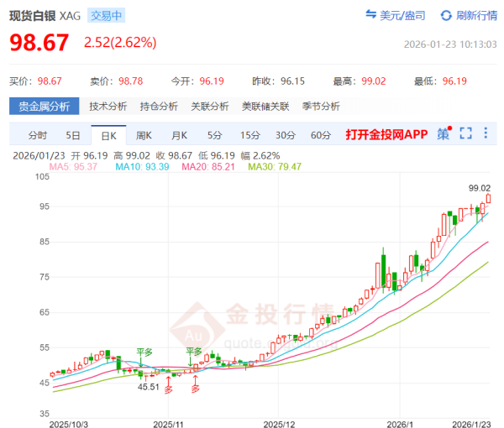Select the 5分 interval

[x=214, y=135]
